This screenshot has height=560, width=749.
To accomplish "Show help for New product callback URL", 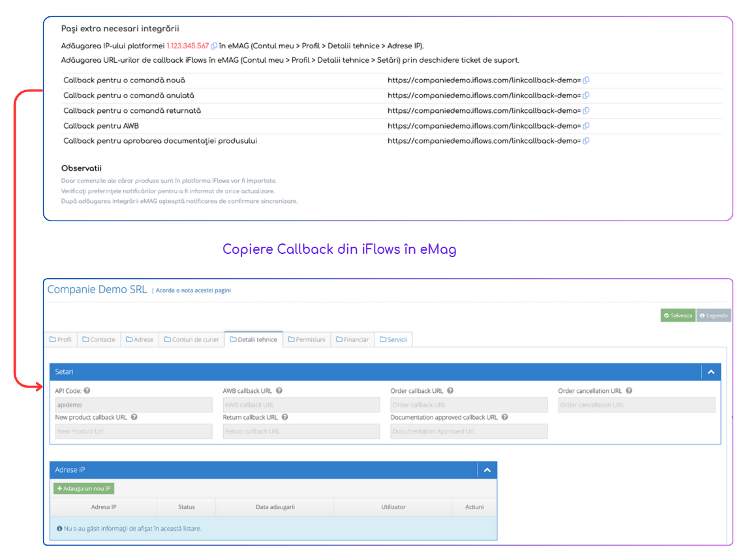I will coord(134,417).
